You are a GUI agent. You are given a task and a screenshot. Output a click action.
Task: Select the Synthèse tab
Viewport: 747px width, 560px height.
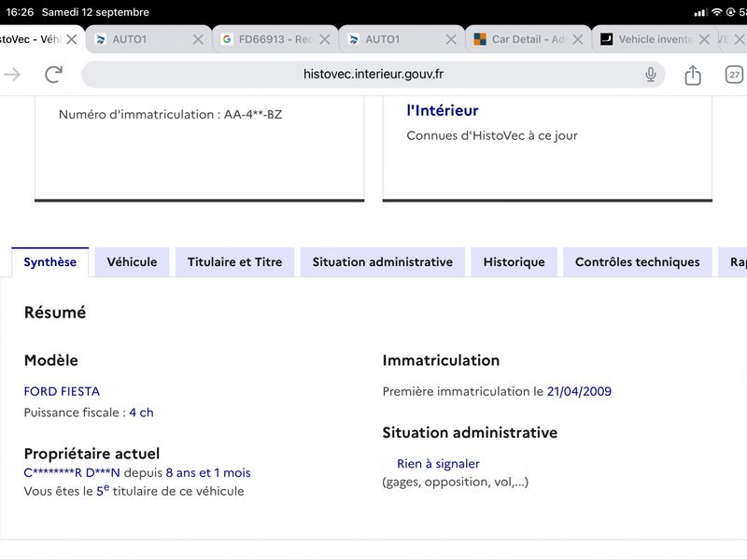pos(50,262)
